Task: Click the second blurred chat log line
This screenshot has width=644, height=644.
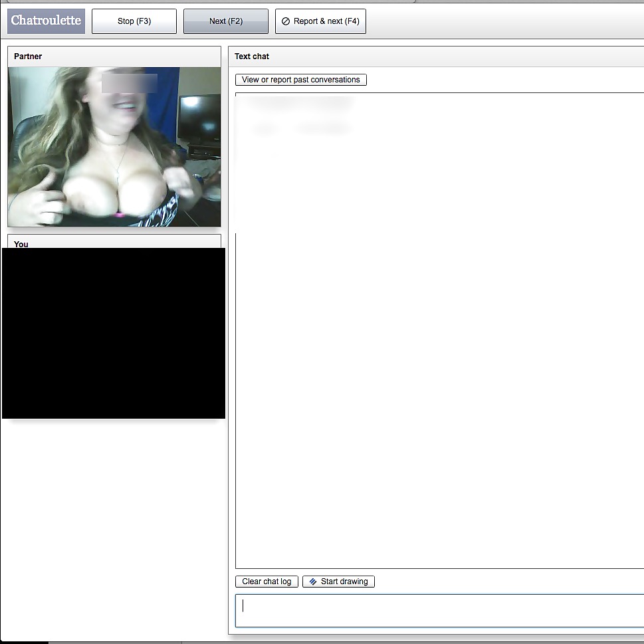Action: pos(302,128)
